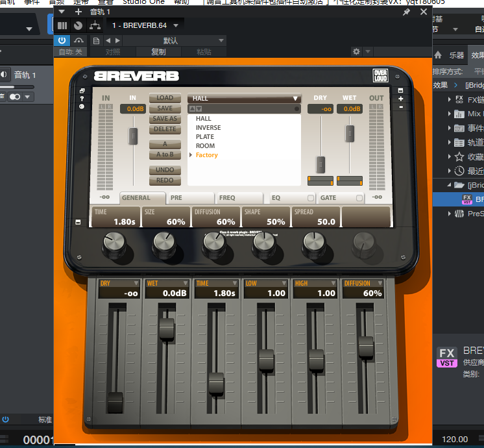This screenshot has height=448, width=484.
Task: Click the 对照 compare button
Action: (113, 51)
